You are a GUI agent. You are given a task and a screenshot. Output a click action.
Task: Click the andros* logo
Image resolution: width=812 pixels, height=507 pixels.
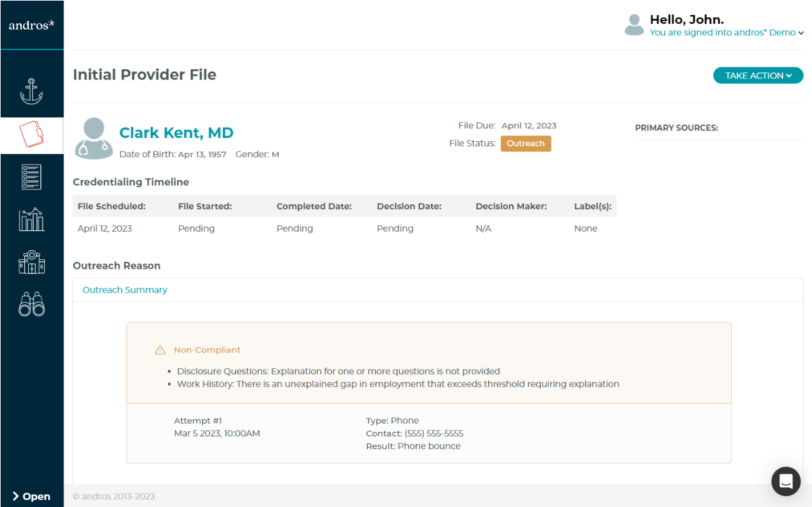[x=31, y=25]
